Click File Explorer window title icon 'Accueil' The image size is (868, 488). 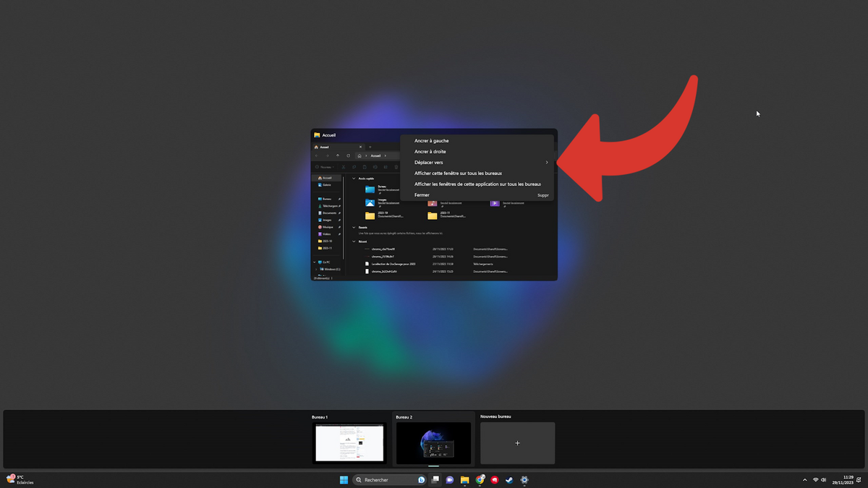[317, 135]
